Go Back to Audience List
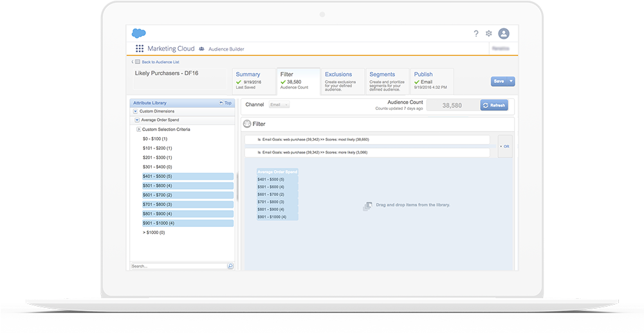 click(x=161, y=62)
